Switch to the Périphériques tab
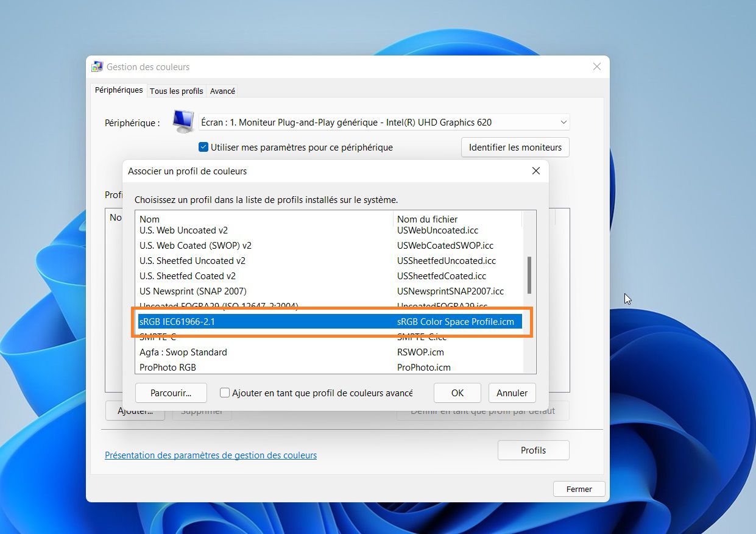756x534 pixels. [x=119, y=90]
